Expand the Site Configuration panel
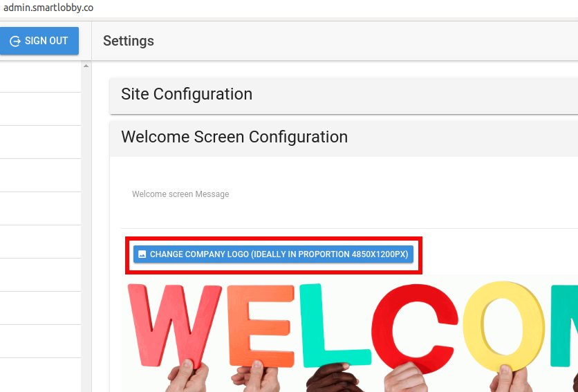The image size is (578, 392). click(344, 95)
